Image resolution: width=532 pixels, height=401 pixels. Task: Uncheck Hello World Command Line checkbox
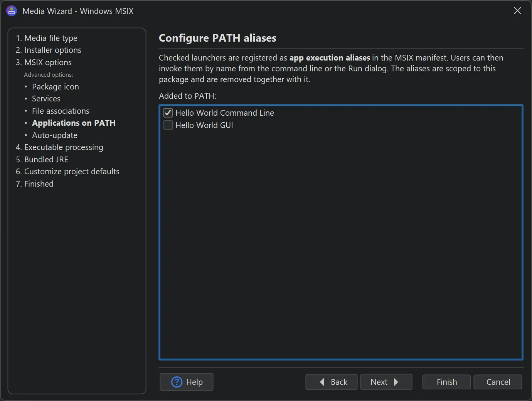pyautogui.click(x=168, y=113)
